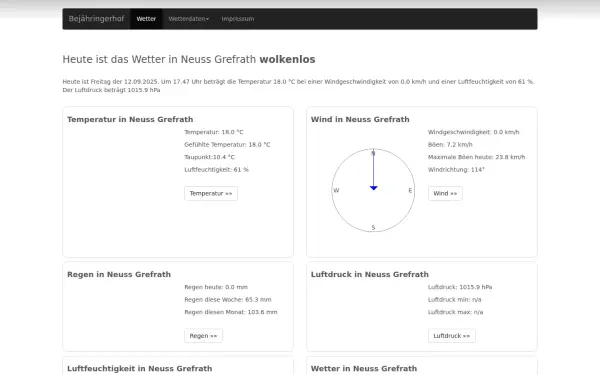Click the 'Luftfeuchtigkeit: 61 %' line

pyautogui.click(x=217, y=170)
